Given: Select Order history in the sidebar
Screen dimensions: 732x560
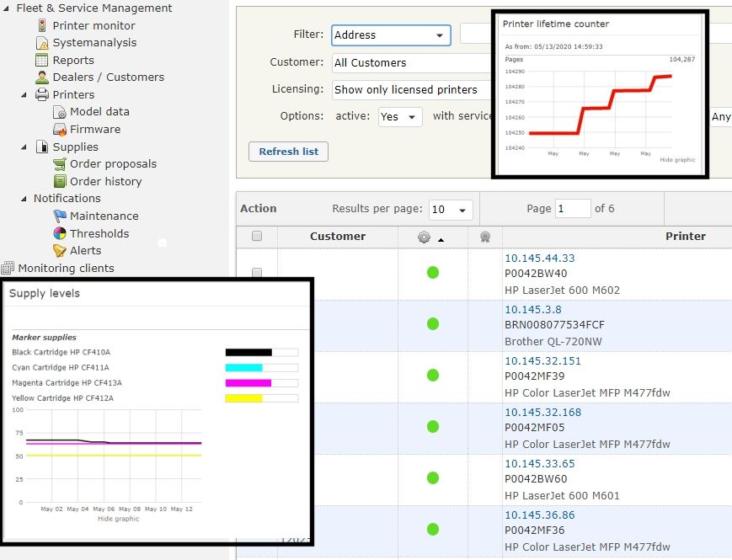Looking at the screenshot, I should 105,181.
